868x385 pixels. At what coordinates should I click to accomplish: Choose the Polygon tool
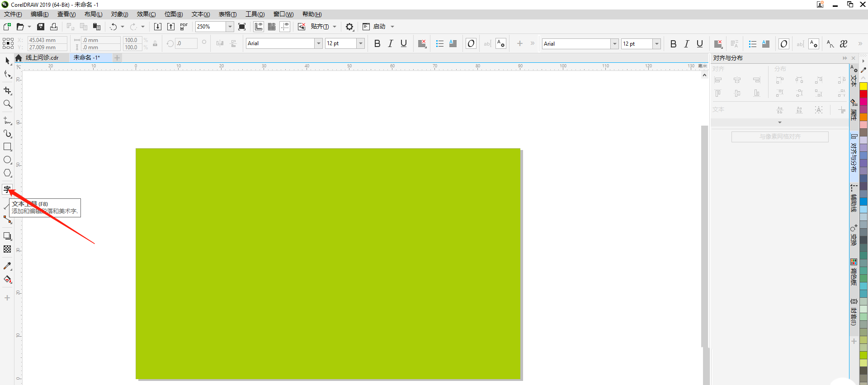coord(7,173)
